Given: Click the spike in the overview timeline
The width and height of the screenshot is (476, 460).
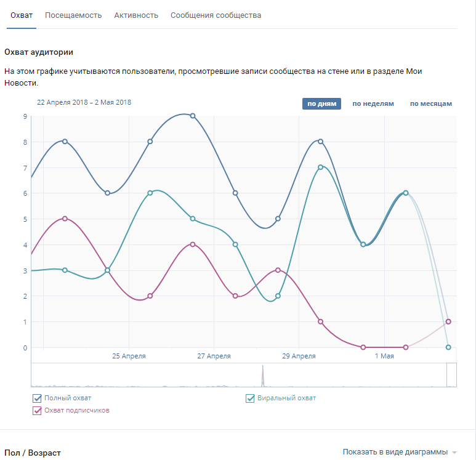Looking at the screenshot, I should point(263,374).
